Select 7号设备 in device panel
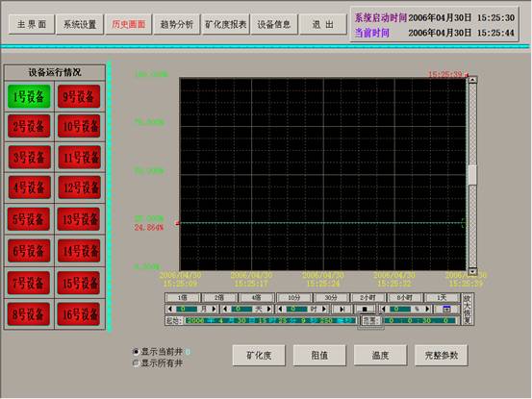Image resolution: width=532 pixels, height=399 pixels. point(29,283)
